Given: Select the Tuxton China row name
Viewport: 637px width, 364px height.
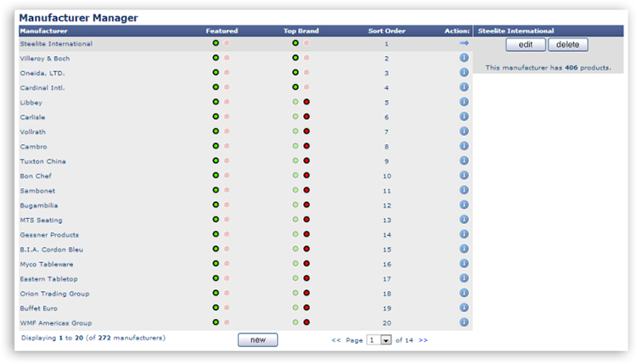Looking at the screenshot, I should 42,161.
